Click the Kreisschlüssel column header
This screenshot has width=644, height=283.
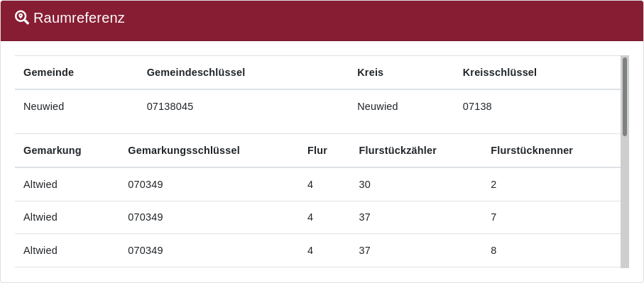click(499, 72)
